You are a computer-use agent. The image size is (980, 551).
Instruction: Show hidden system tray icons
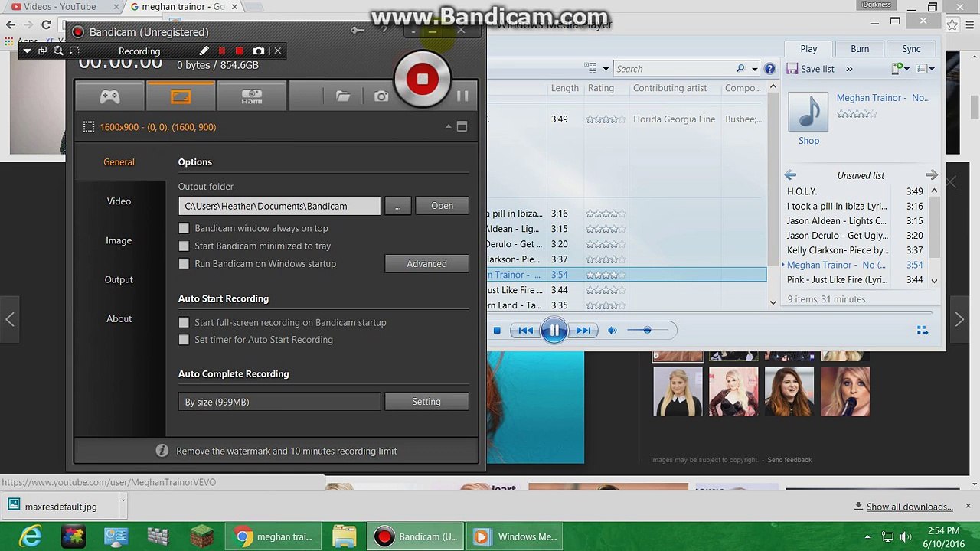point(867,536)
